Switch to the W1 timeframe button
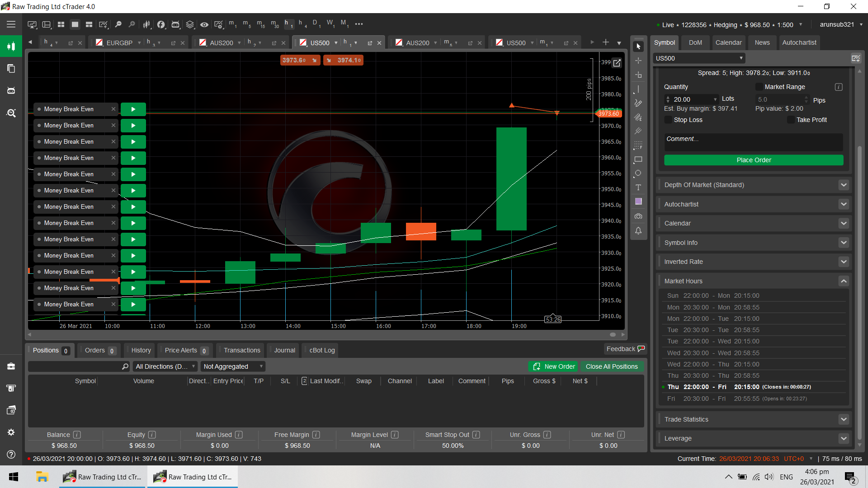868x488 pixels. [330, 23]
